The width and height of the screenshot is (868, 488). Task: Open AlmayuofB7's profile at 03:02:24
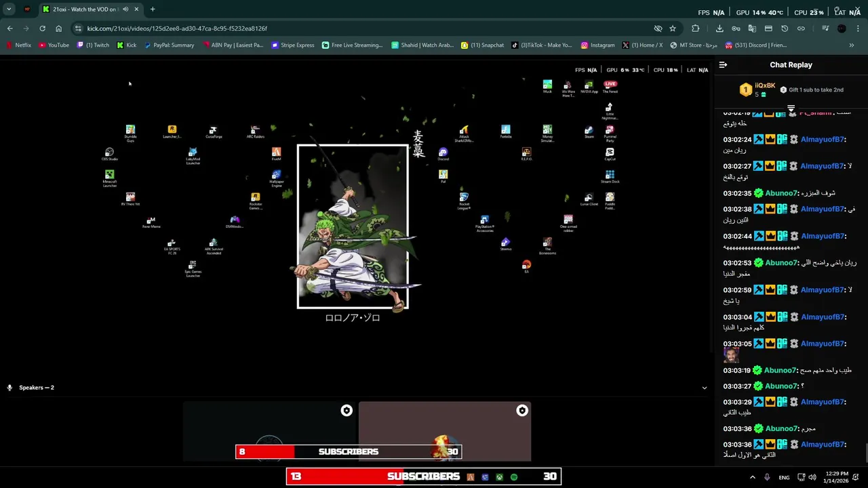point(823,140)
